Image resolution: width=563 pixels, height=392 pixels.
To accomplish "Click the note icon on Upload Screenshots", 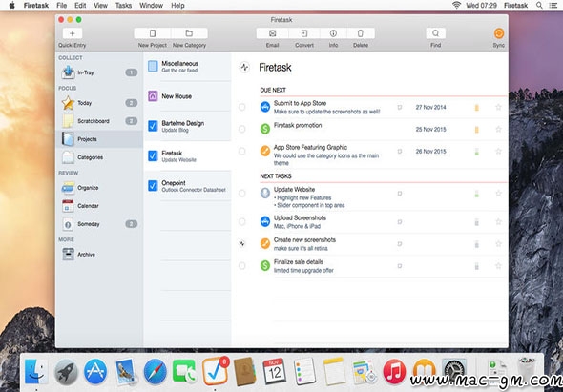I will click(399, 222).
